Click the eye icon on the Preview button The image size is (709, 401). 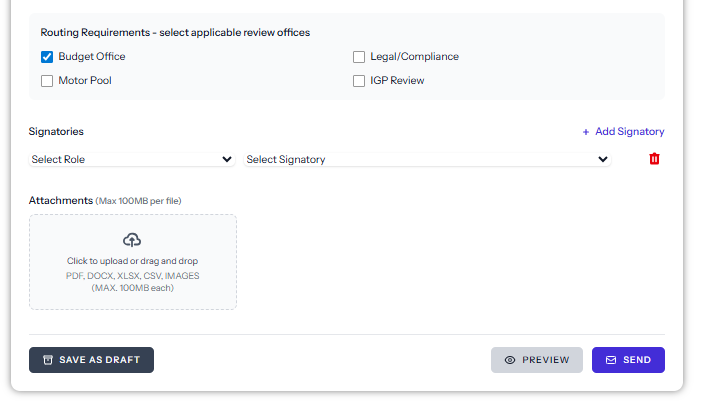click(510, 360)
